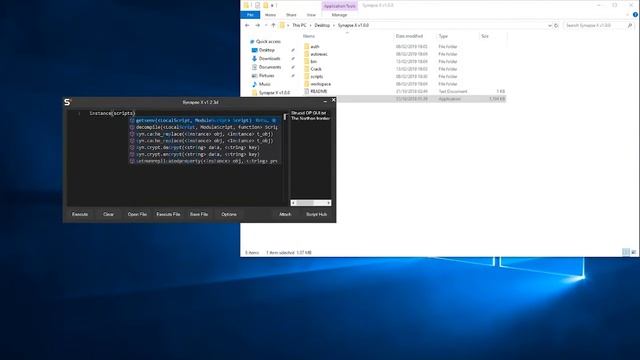Expand the address bar history dropdown
The height and width of the screenshot is (360, 640).
tap(549, 25)
